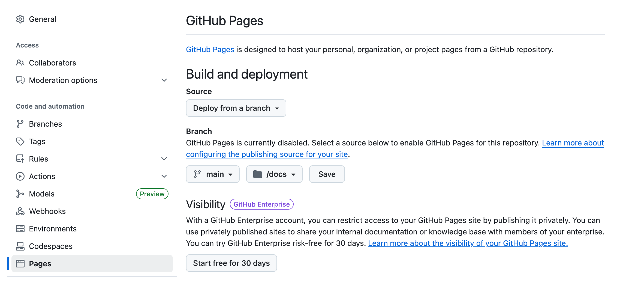Click the Tags label icon
644x286 pixels.
pyautogui.click(x=20, y=141)
